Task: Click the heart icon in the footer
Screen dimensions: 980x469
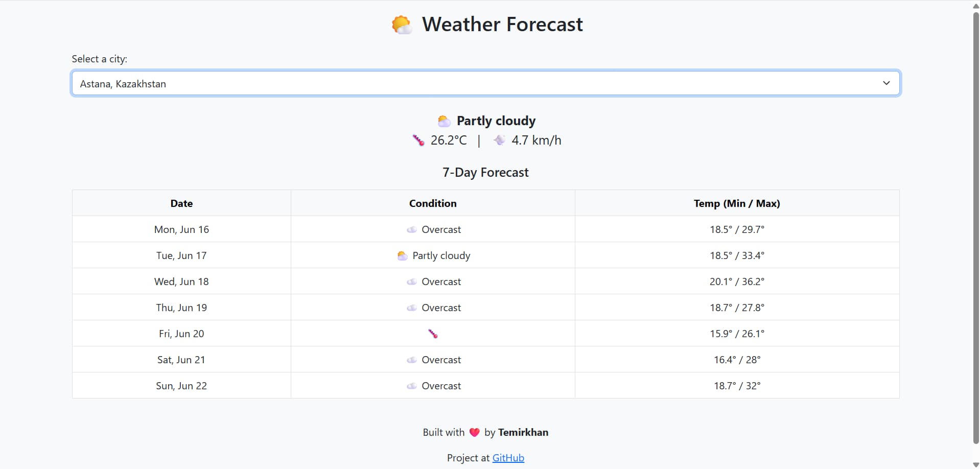Action: tap(474, 433)
